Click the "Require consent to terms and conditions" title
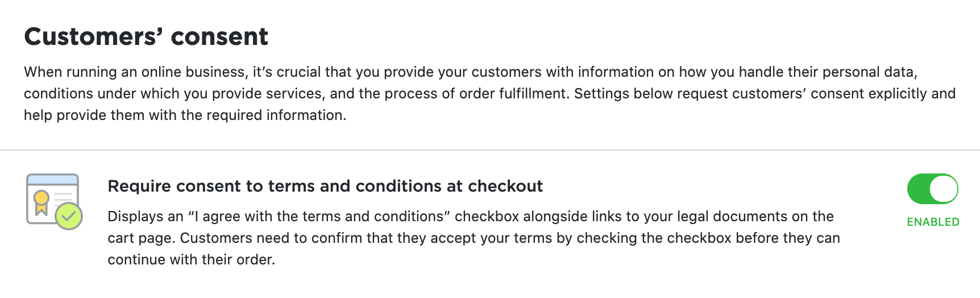Viewport: 980px width, 298px height. 325,186
